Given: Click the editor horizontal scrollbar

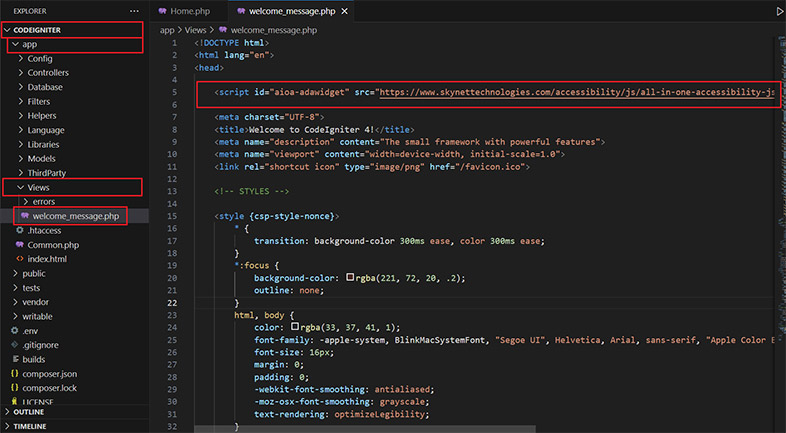Looking at the screenshot, I should (365, 429).
